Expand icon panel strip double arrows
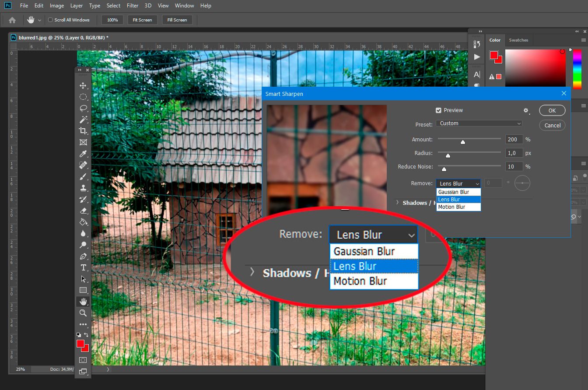The width and height of the screenshot is (588, 390). (x=480, y=32)
